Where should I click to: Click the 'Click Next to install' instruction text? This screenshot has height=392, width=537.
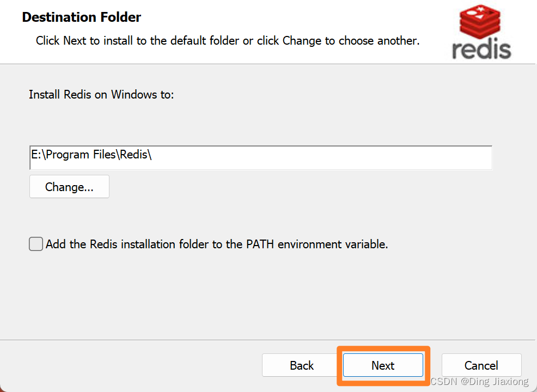(x=228, y=41)
